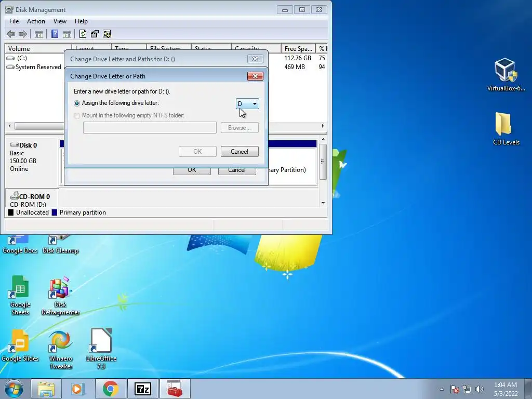This screenshot has height=399, width=532.
Task: Click the Free Space column header
Action: point(298,48)
